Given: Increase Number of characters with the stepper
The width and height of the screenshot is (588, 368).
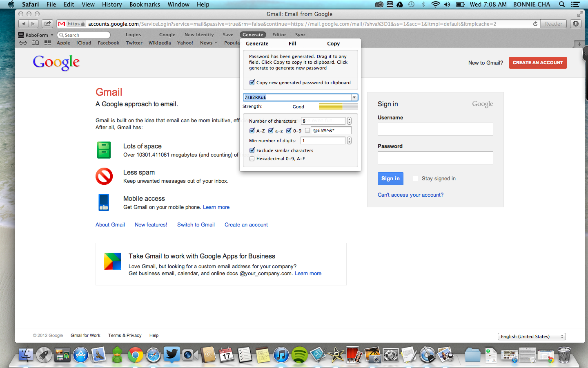Looking at the screenshot, I should (x=349, y=119).
